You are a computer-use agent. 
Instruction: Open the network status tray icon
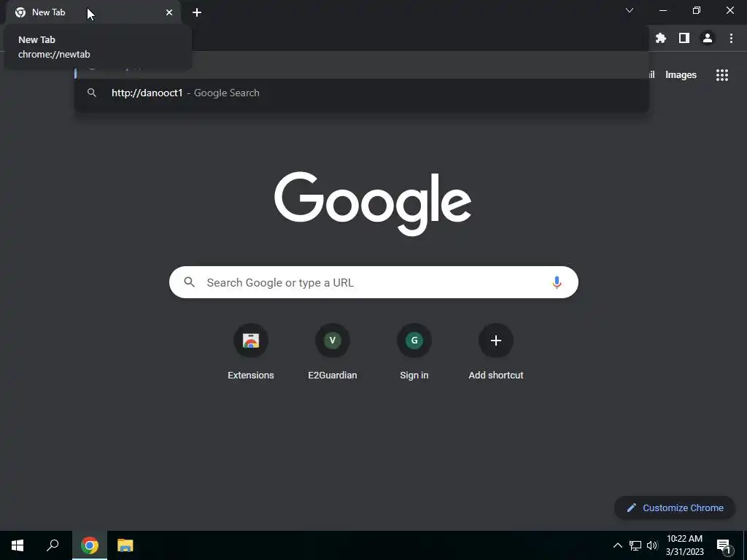pyautogui.click(x=635, y=545)
